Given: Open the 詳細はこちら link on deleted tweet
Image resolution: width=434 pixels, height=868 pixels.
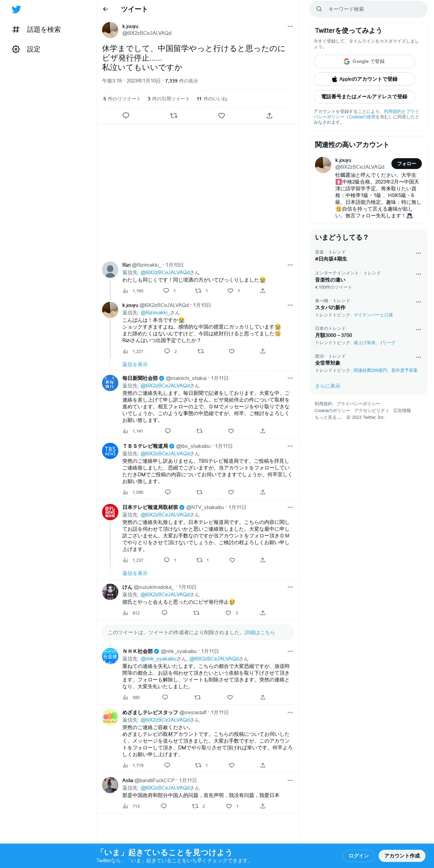Looking at the screenshot, I should pos(260,632).
